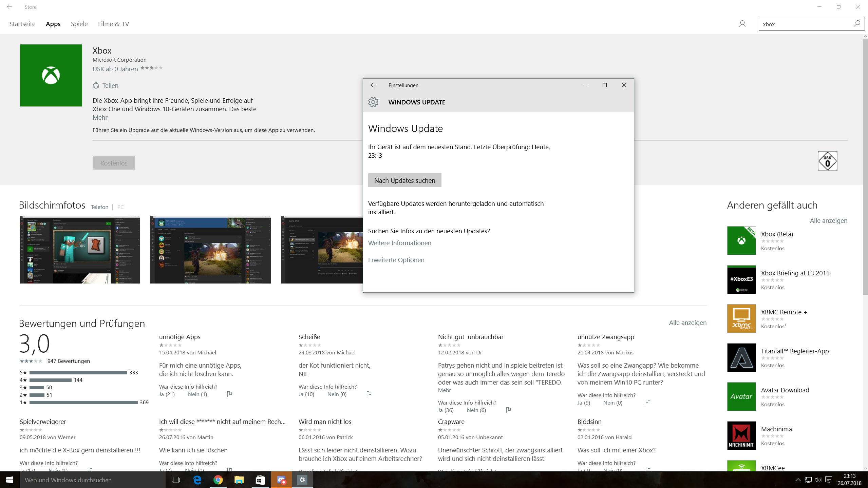868x488 pixels.
Task: Click the user account icon
Action: click(x=742, y=24)
